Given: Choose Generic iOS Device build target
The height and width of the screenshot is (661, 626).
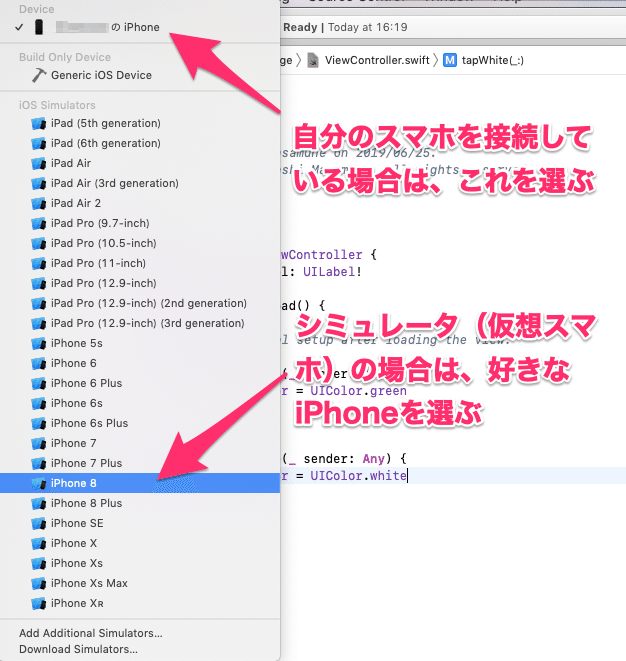Looking at the screenshot, I should click(140, 75).
